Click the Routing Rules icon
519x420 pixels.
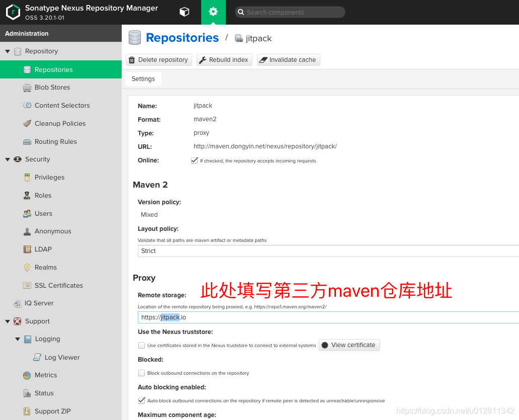click(x=27, y=142)
